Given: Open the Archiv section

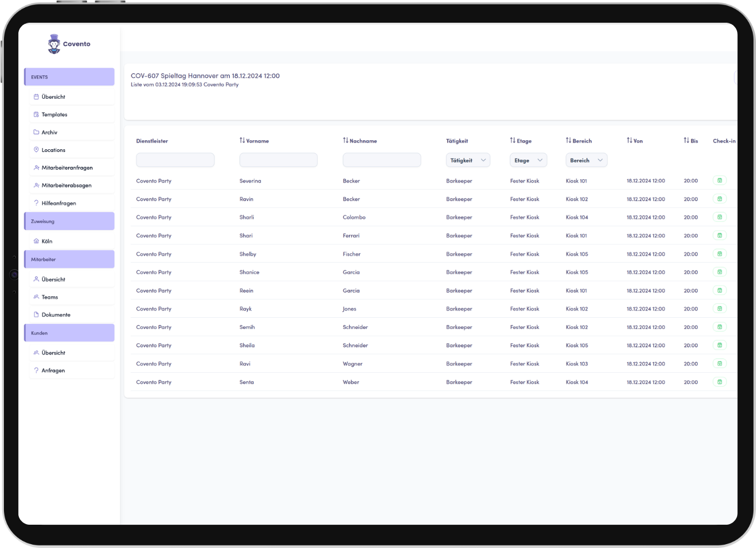Looking at the screenshot, I should tap(49, 133).
